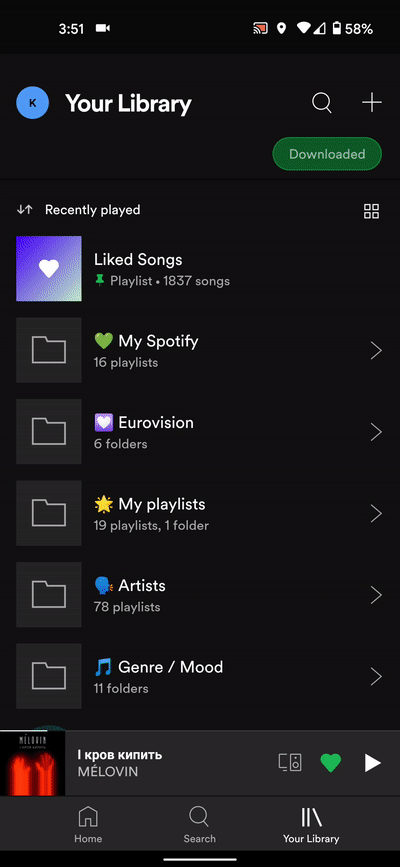The image size is (400, 867).
Task: Open search in Your Library
Action: point(321,103)
